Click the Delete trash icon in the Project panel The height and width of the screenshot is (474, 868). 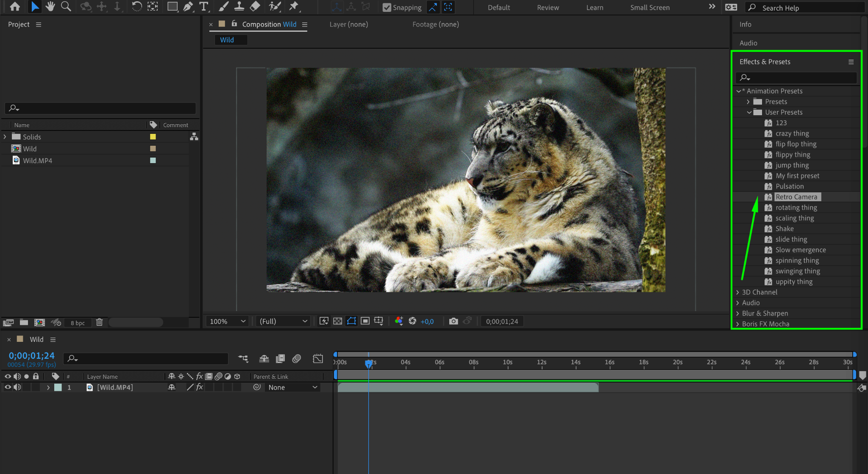pyautogui.click(x=99, y=322)
